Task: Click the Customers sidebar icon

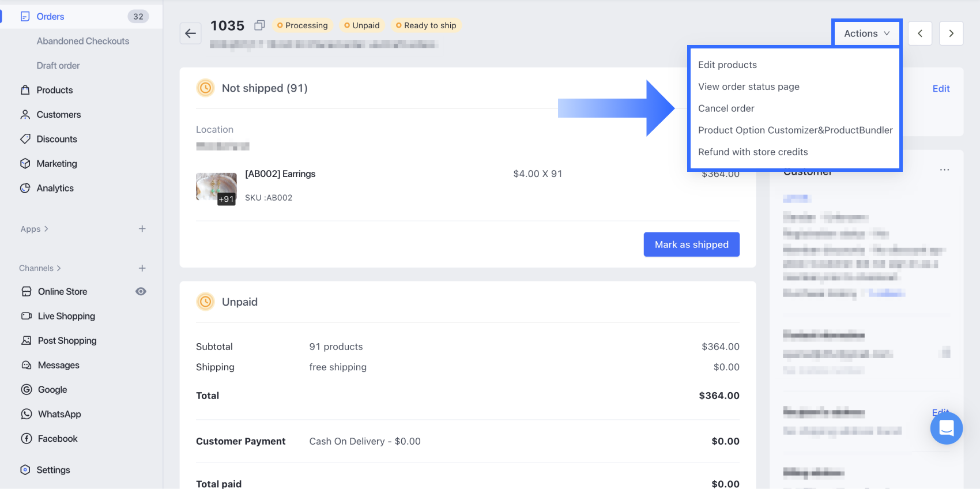Action: (x=25, y=115)
